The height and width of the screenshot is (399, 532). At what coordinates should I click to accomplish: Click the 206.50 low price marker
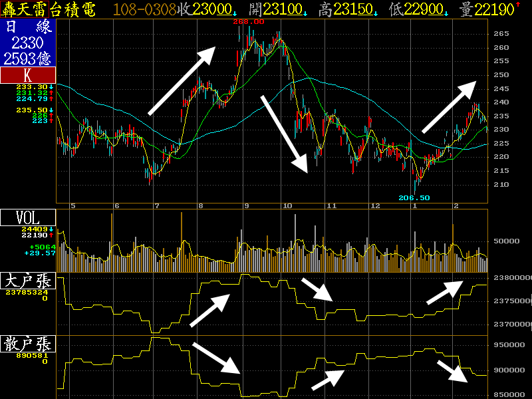point(413,198)
